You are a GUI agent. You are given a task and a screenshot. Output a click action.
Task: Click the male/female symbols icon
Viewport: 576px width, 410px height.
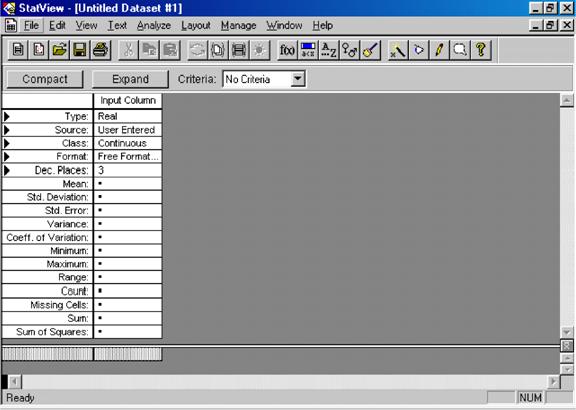(349, 50)
